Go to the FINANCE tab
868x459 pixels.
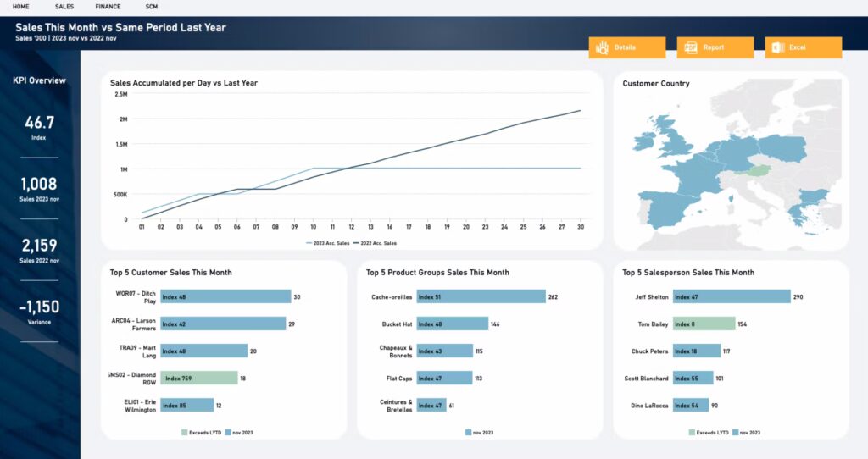[x=108, y=7]
